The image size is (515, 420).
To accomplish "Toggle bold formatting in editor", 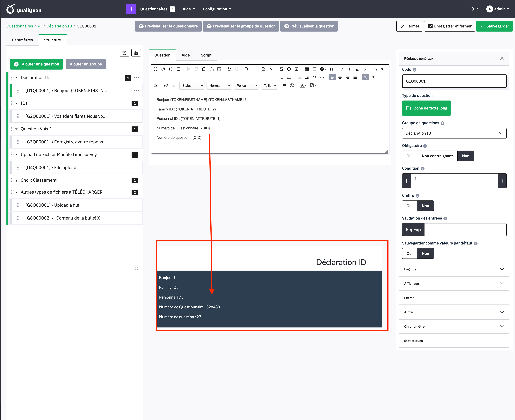I will [342, 69].
